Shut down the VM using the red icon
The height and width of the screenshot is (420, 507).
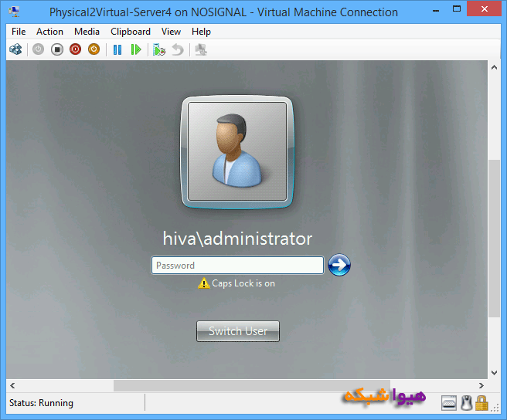pos(75,49)
